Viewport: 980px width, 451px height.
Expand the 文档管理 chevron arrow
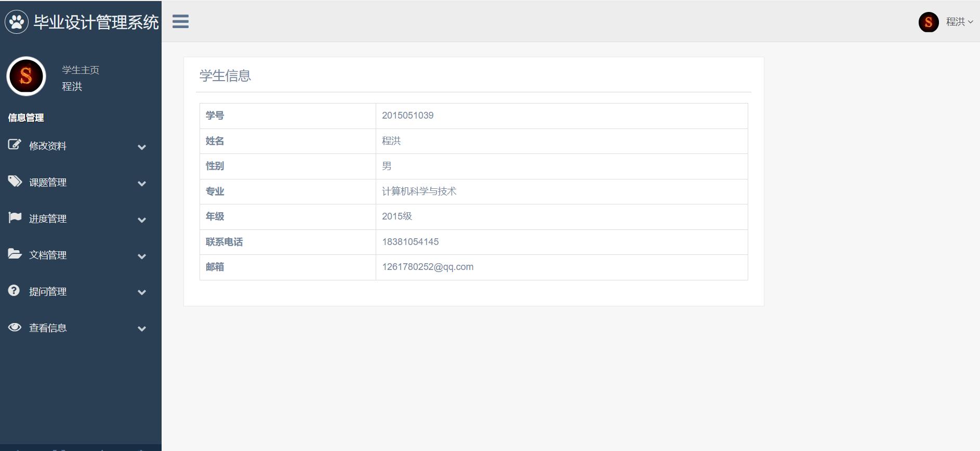[x=142, y=256]
